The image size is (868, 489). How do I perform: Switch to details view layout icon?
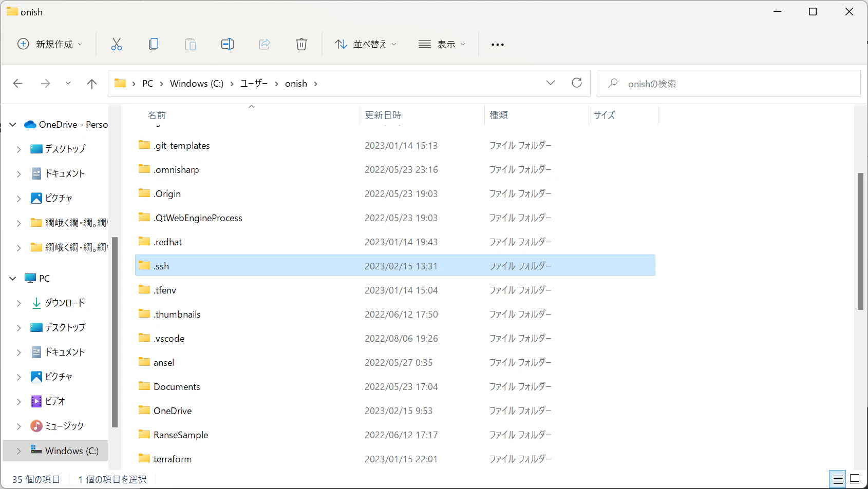pyautogui.click(x=838, y=479)
